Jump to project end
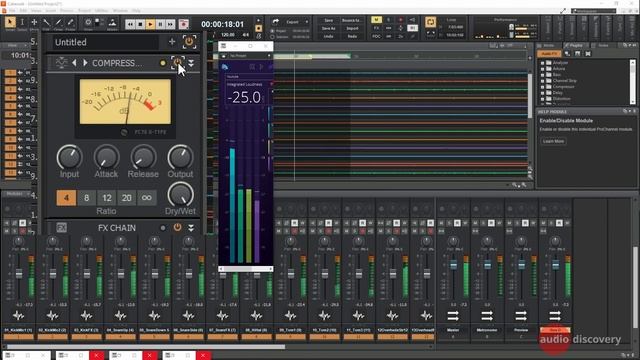The height and width of the screenshot is (360, 640). [x=170, y=24]
